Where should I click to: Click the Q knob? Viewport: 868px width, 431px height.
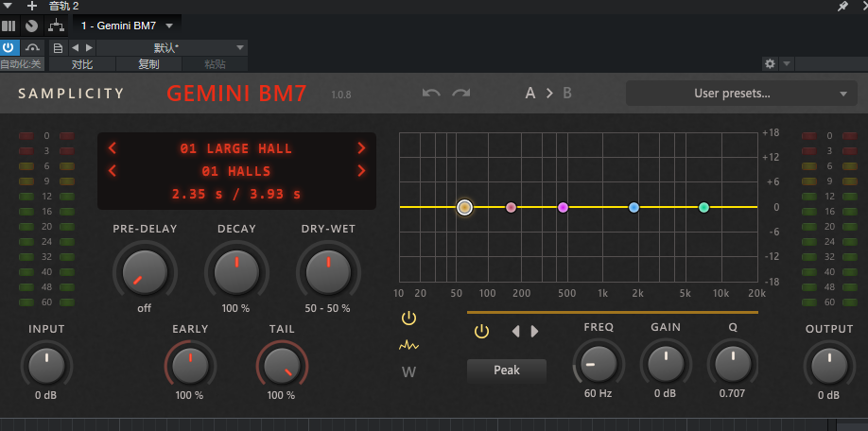click(x=733, y=364)
